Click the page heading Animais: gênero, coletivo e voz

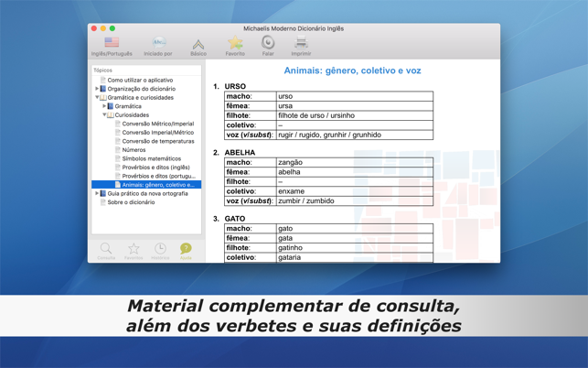(352, 70)
